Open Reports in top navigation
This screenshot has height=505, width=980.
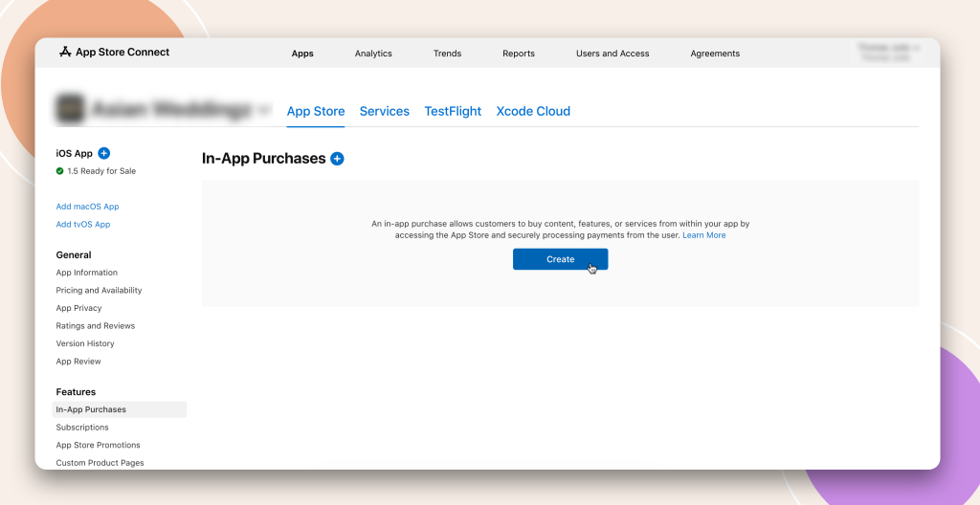point(519,54)
